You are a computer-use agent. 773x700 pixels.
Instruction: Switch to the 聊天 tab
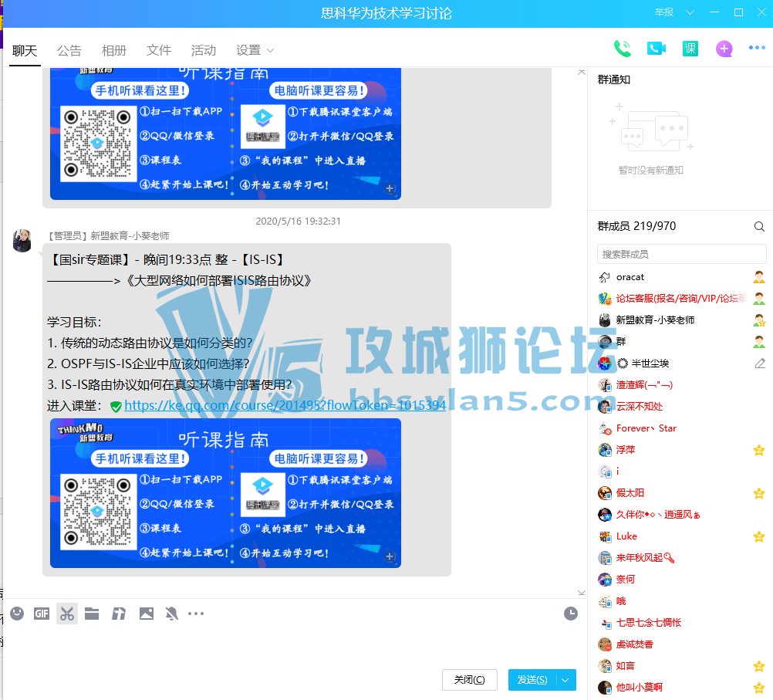point(25,50)
